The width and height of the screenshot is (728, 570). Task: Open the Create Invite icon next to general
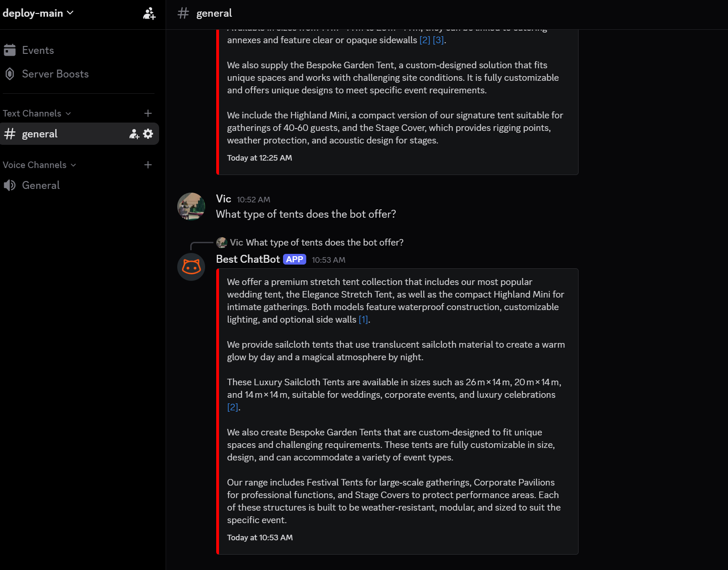(x=134, y=134)
